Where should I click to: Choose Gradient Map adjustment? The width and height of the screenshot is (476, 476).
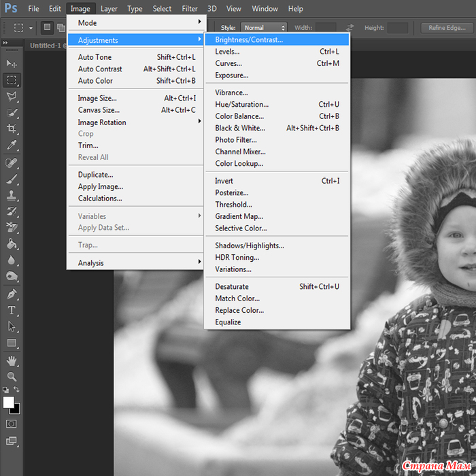(x=277, y=216)
